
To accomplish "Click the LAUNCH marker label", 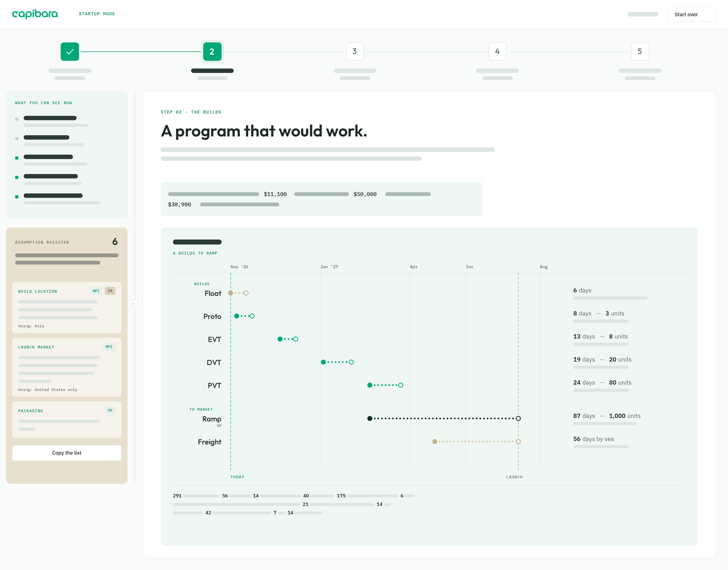I will pos(514,477).
